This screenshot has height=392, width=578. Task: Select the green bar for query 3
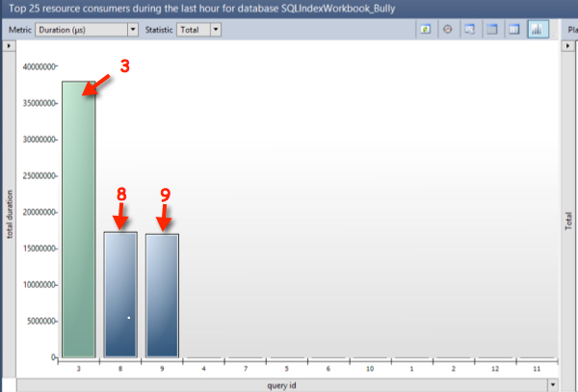[x=79, y=220]
